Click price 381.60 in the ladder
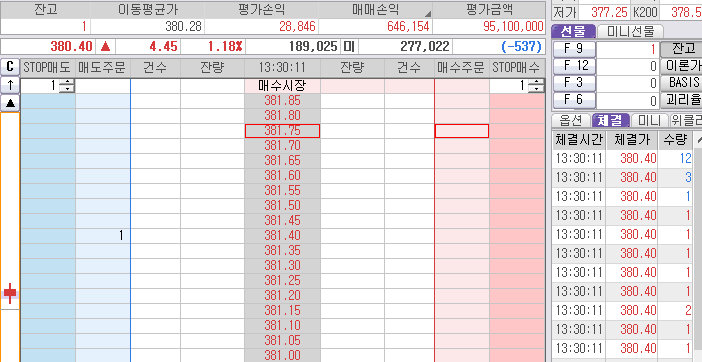Screen dimensions: 702x362 click(282, 175)
